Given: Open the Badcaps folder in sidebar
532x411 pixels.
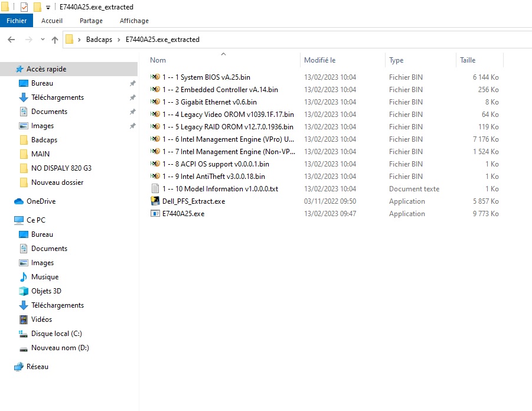Looking at the screenshot, I should [44, 140].
